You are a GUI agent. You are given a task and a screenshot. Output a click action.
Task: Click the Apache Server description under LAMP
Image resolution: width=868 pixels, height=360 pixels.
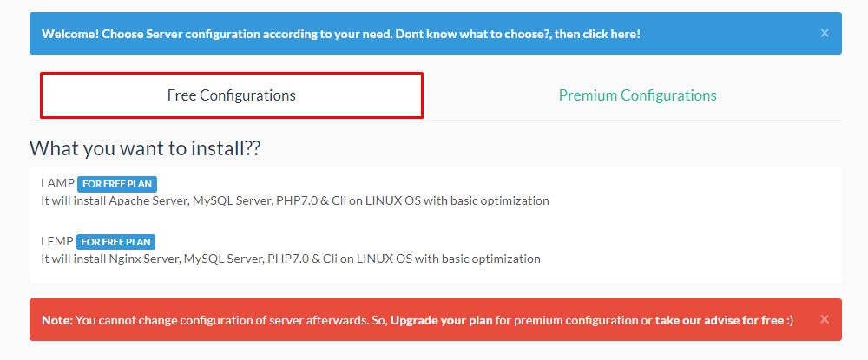coord(295,200)
